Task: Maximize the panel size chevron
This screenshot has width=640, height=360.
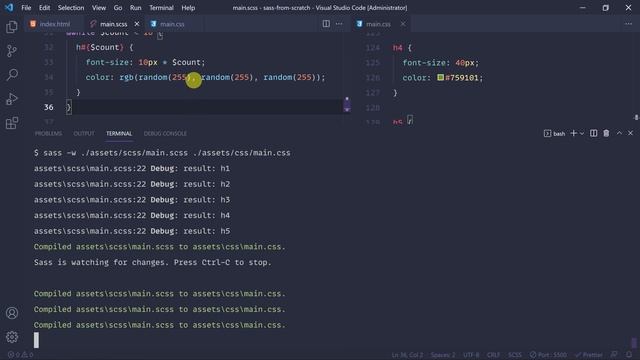Action: tap(619, 133)
